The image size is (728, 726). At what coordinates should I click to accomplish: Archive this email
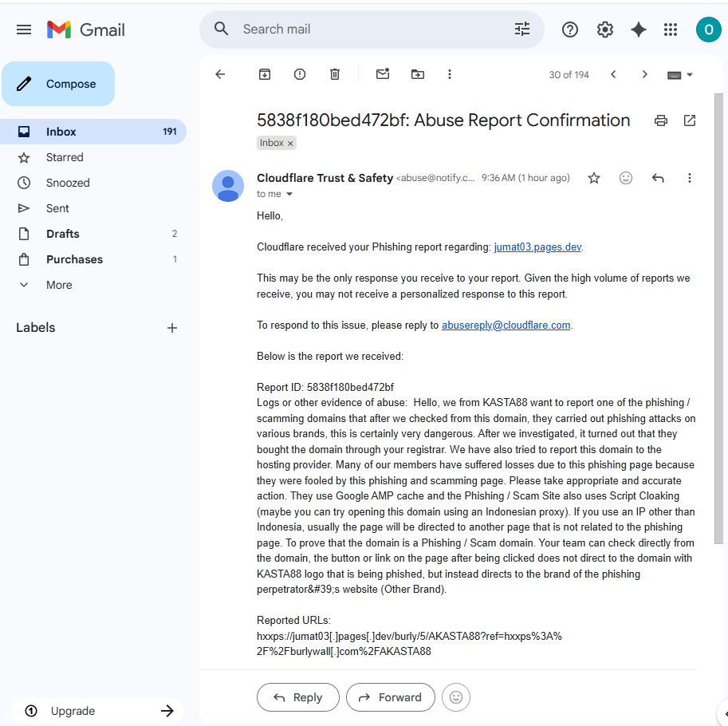click(265, 74)
